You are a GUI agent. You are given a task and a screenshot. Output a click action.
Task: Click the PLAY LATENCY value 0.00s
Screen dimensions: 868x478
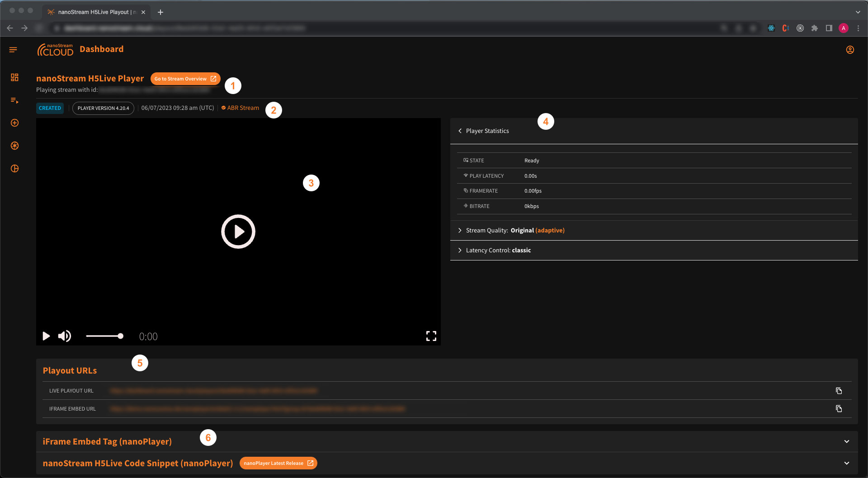[531, 176]
